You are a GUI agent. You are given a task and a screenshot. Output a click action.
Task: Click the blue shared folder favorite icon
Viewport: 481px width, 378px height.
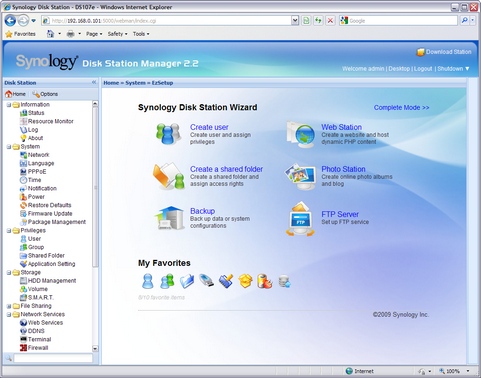point(187,281)
